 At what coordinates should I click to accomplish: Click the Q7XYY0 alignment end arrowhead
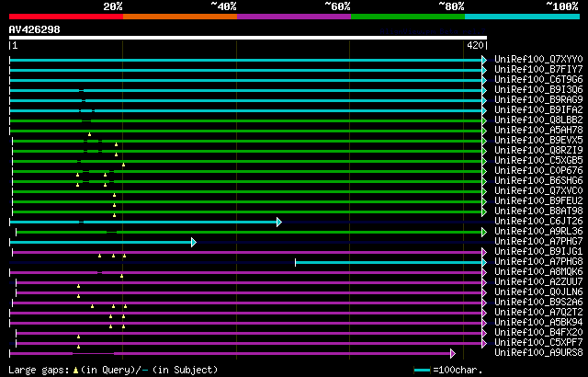pyautogui.click(x=484, y=60)
